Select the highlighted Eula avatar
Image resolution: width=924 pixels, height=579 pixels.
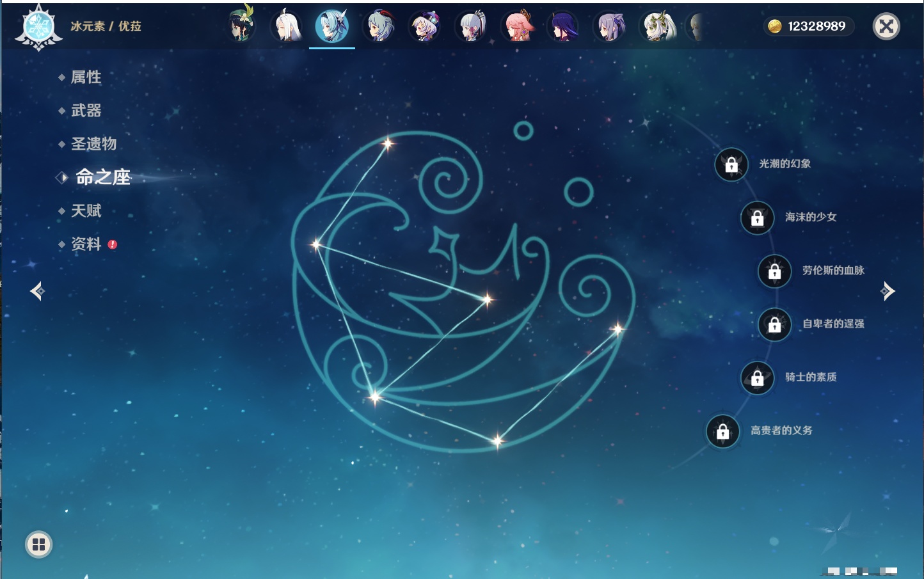[x=332, y=26]
